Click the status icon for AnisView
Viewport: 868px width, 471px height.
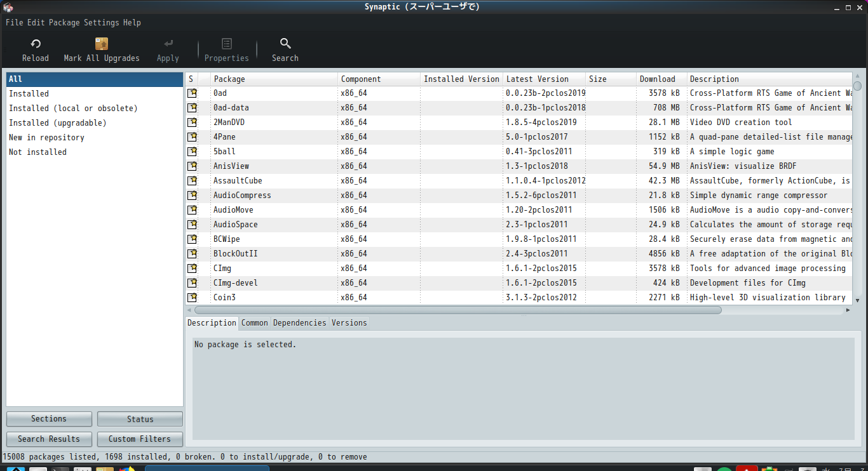192,166
